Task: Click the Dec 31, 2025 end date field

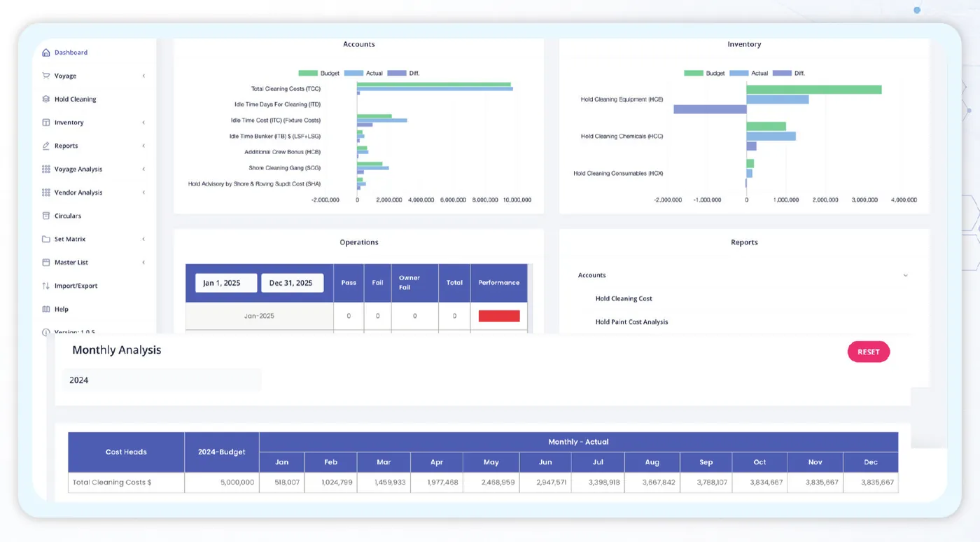Action: [x=292, y=283]
